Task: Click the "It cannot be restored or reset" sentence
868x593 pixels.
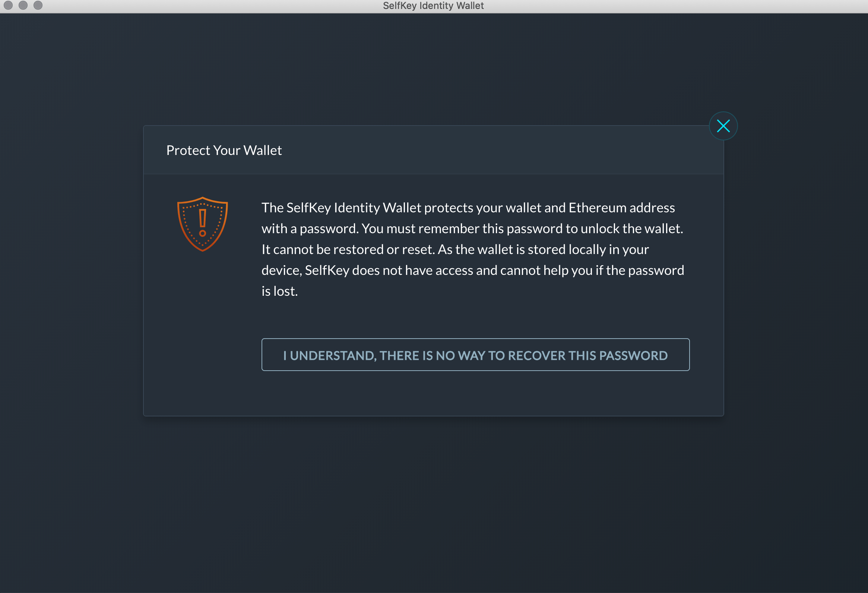Action: click(x=348, y=250)
